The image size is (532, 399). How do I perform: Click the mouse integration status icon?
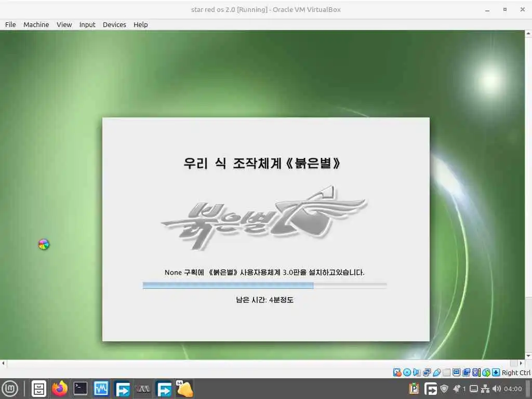coord(486,373)
